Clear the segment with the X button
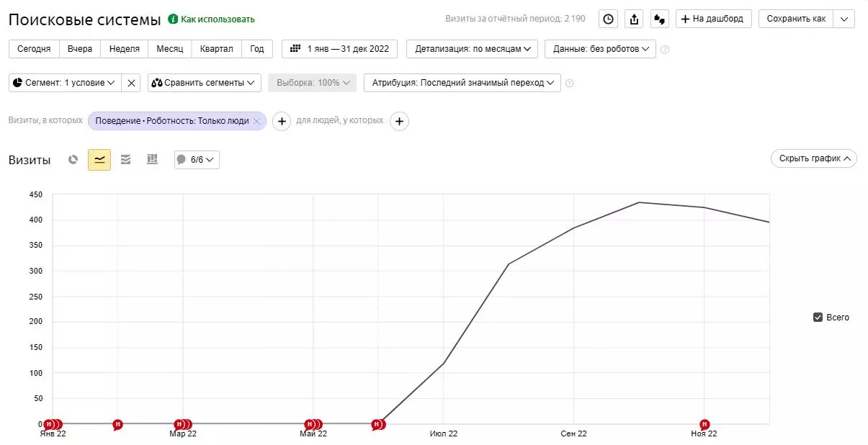Image resolution: width=868 pixels, height=445 pixels. (x=131, y=83)
